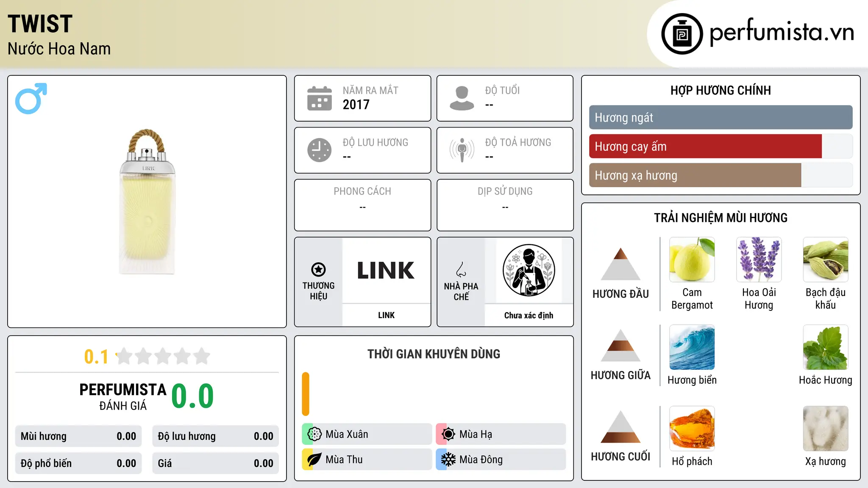868x488 pixels.
Task: Click the LINK brand name caption
Action: point(386,315)
